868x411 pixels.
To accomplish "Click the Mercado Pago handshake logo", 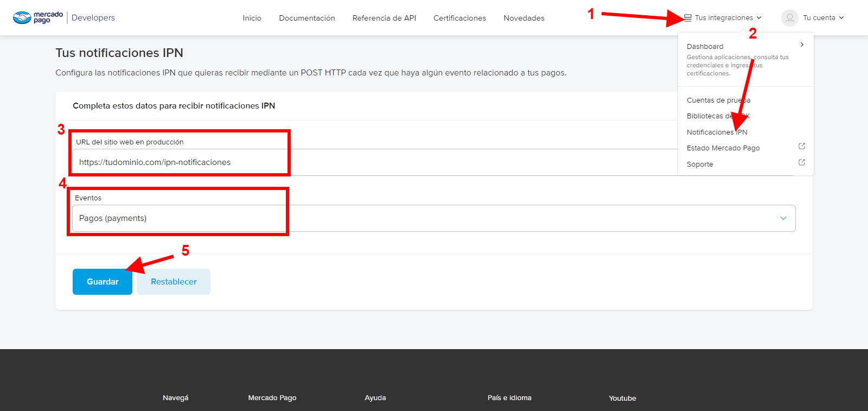I will 23,18.
